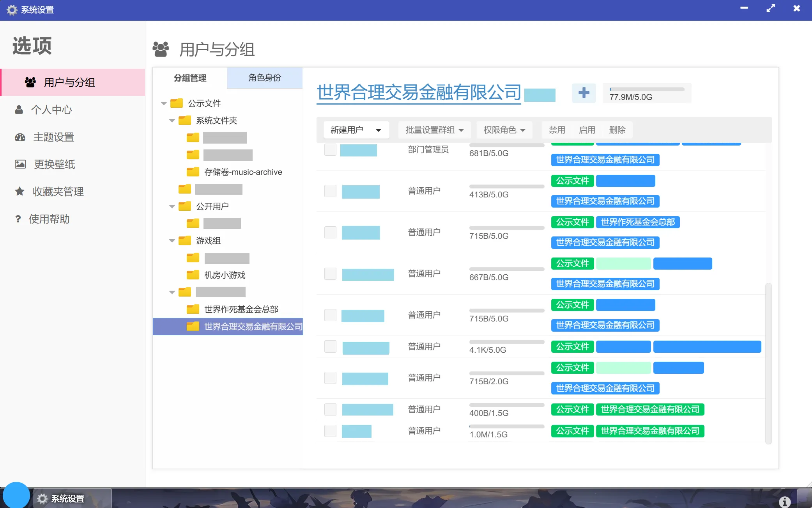Click the info icon in the taskbar tray
812x508 pixels.
coord(785,502)
